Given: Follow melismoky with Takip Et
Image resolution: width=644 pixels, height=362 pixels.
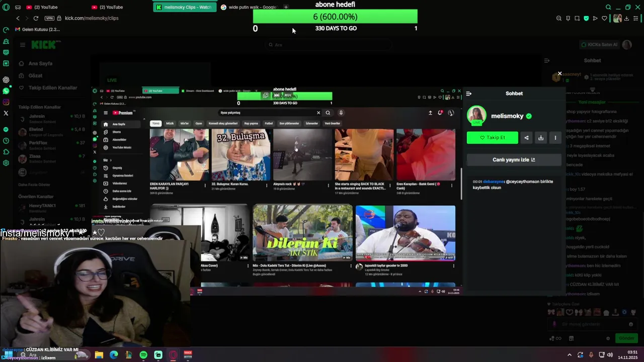Looking at the screenshot, I should [492, 138].
